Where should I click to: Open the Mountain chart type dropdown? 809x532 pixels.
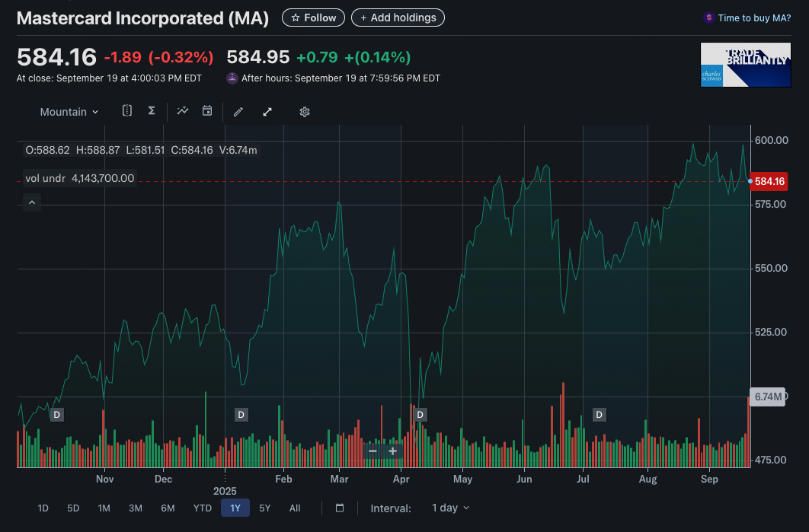69,112
